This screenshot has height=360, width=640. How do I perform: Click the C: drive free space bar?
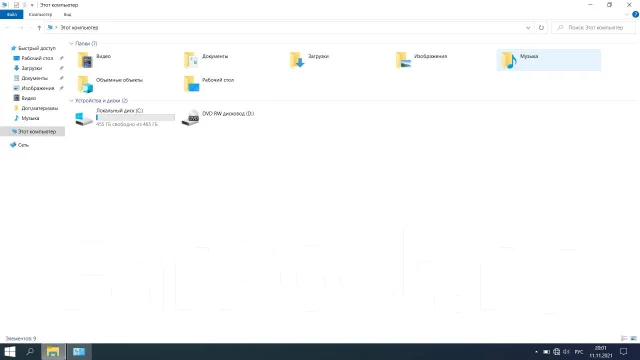pos(135,118)
